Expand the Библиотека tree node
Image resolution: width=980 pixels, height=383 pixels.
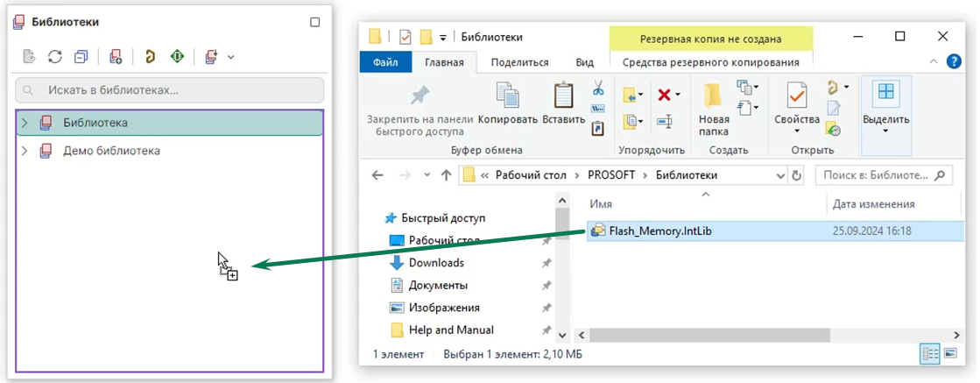coord(25,123)
